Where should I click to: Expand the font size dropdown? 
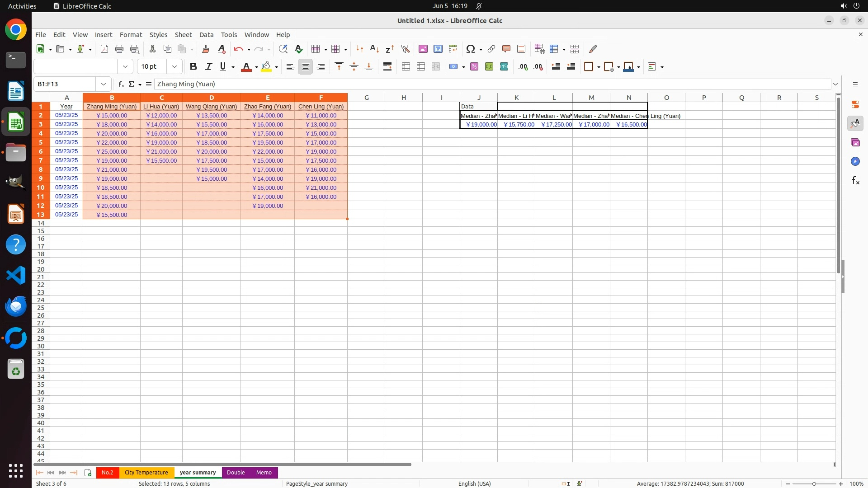175,67
